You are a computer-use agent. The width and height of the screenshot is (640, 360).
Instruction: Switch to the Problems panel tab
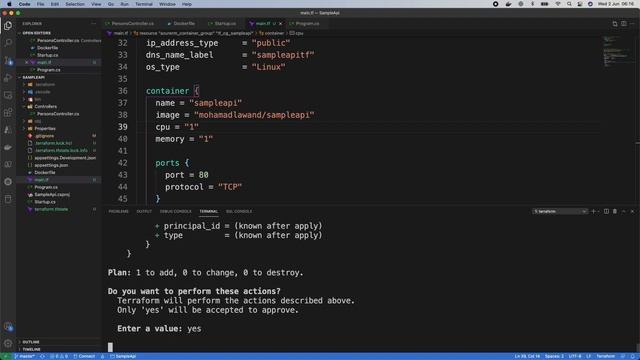tap(118, 211)
